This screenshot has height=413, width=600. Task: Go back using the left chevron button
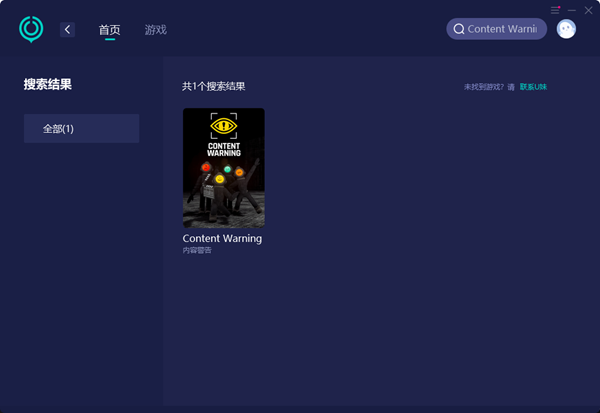[67, 30]
